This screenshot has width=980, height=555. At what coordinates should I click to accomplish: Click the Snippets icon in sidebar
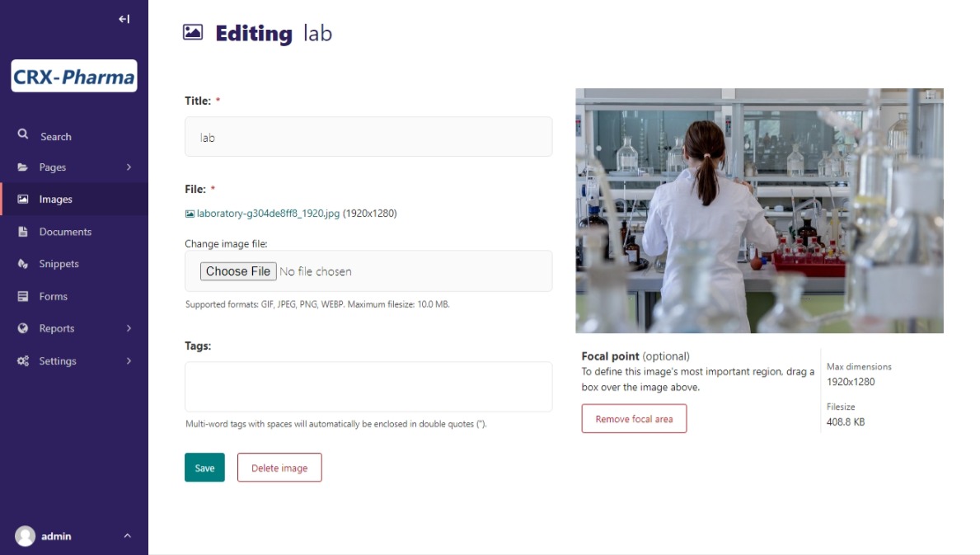[23, 264]
